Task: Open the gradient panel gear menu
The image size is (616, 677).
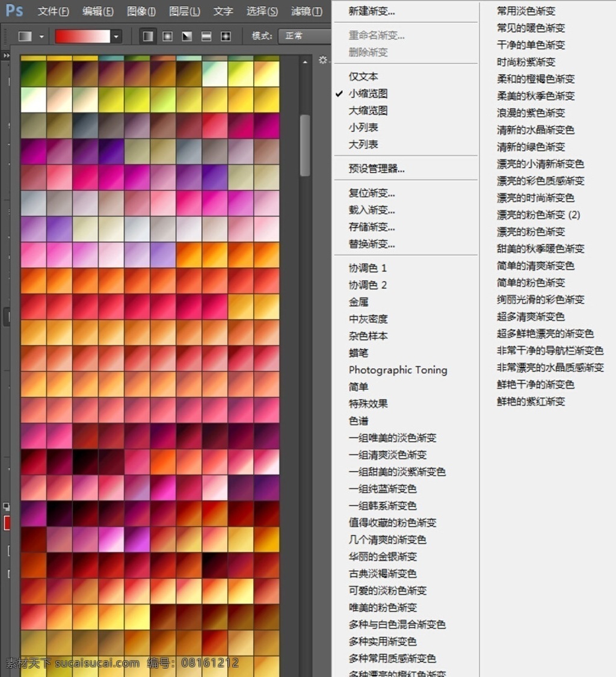Action: coord(323,60)
